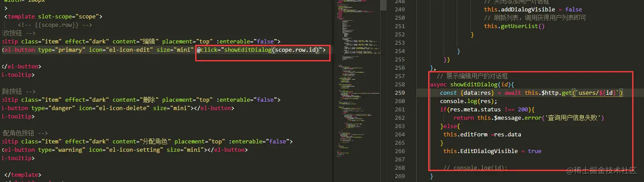
Task: Click the content="删除" attribute
Action: click(x=138, y=100)
